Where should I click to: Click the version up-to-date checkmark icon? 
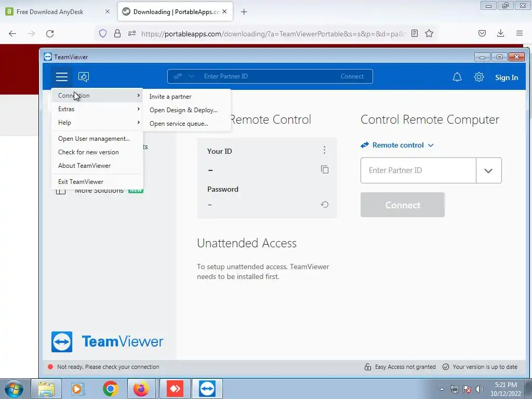pyautogui.click(x=446, y=367)
